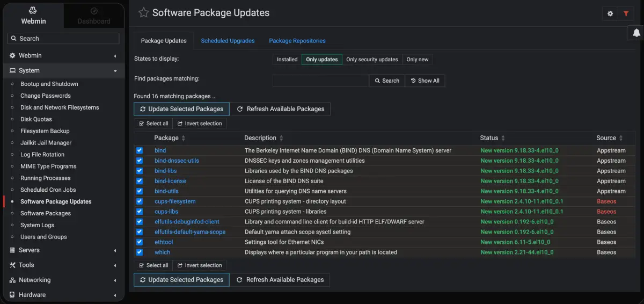
Task: Uncheck the bind package checkbox
Action: [x=140, y=150]
